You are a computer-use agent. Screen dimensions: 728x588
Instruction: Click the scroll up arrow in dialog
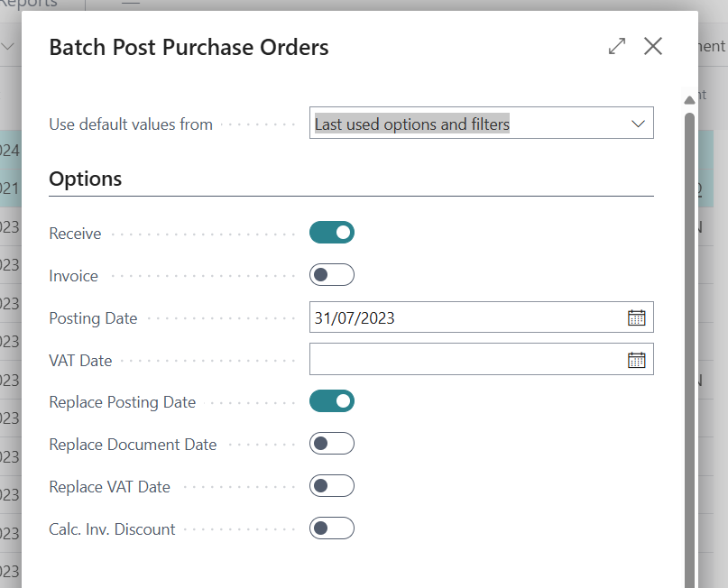689,98
